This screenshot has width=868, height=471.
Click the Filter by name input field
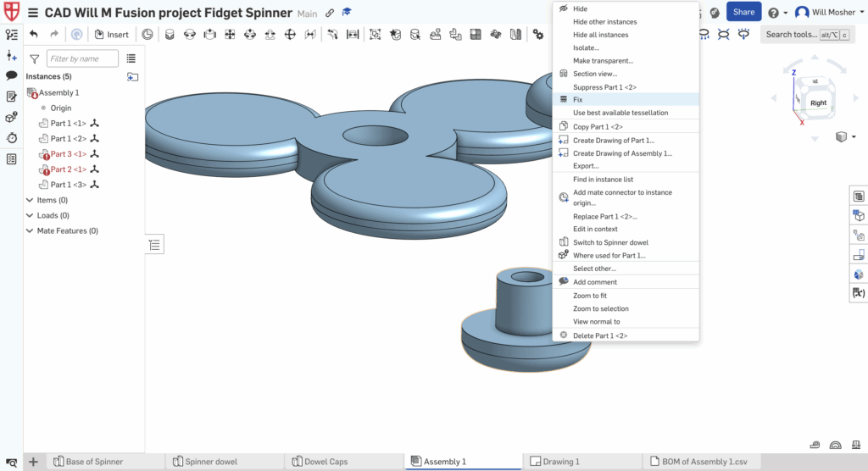82,59
